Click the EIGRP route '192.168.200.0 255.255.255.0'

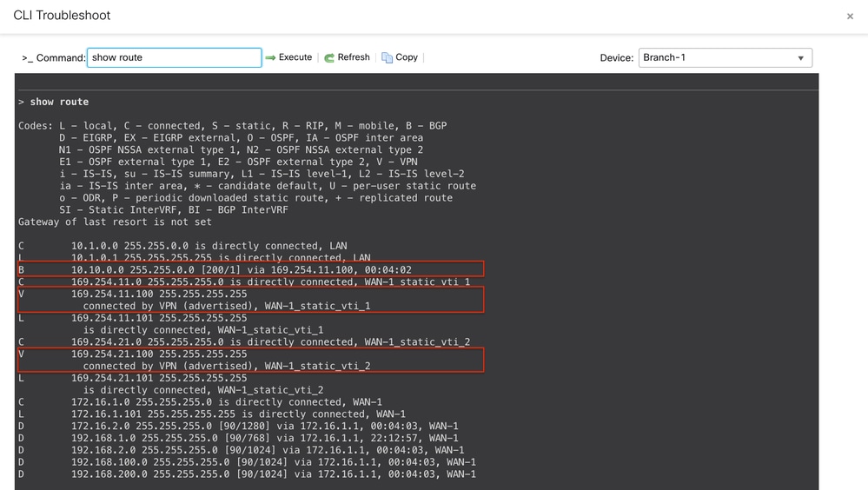pyautogui.click(x=247, y=474)
